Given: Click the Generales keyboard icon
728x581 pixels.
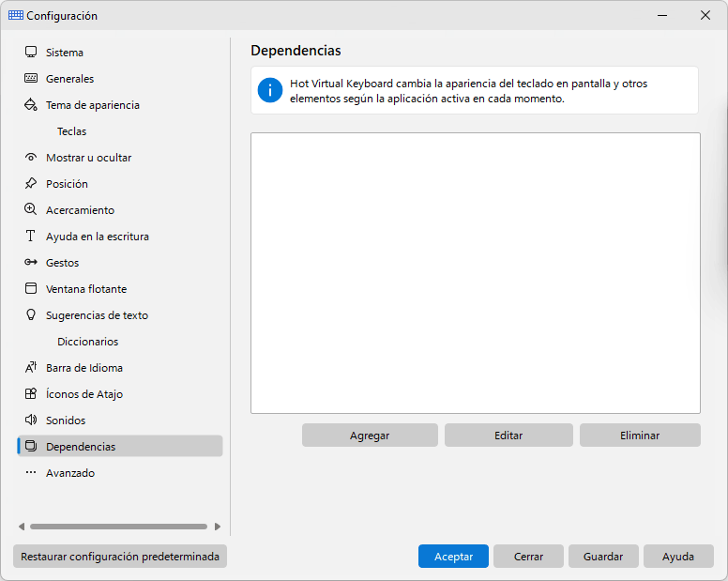Looking at the screenshot, I should tap(31, 78).
